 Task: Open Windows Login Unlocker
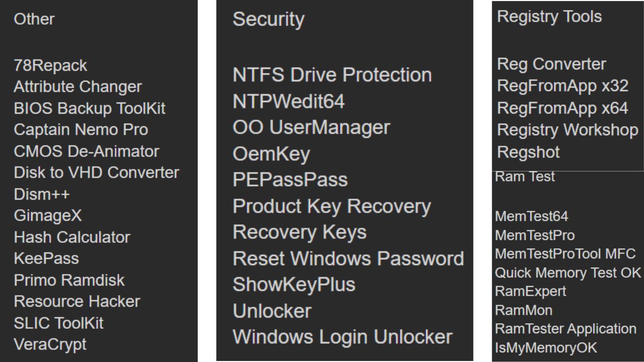(x=342, y=337)
